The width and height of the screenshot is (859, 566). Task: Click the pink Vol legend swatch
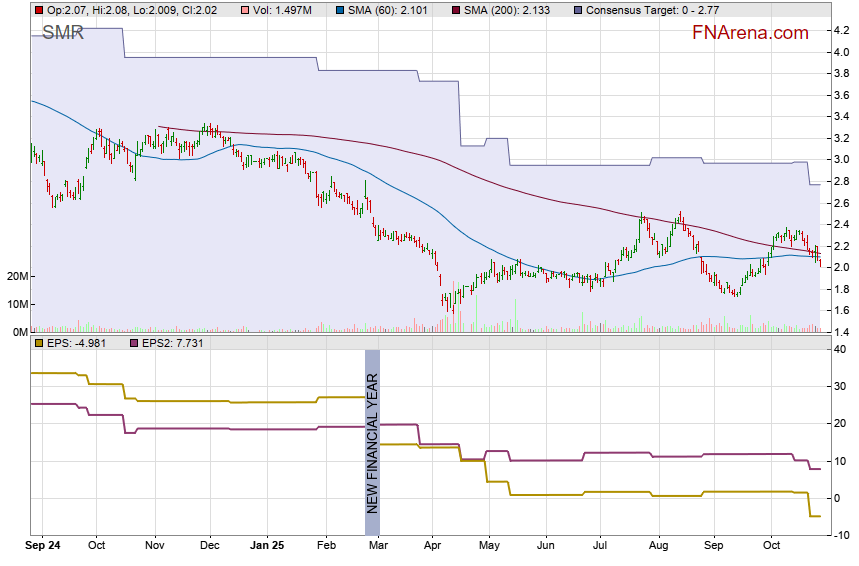[246, 10]
